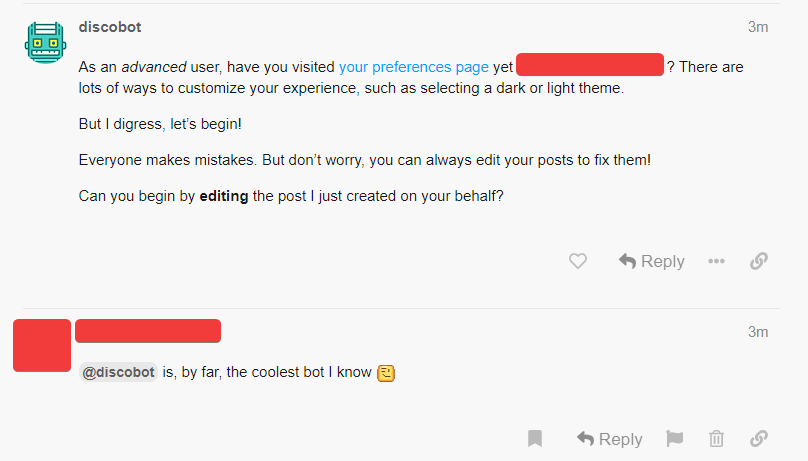The image size is (808, 461).
Task: Flag the coolest bot post
Action: click(x=674, y=439)
